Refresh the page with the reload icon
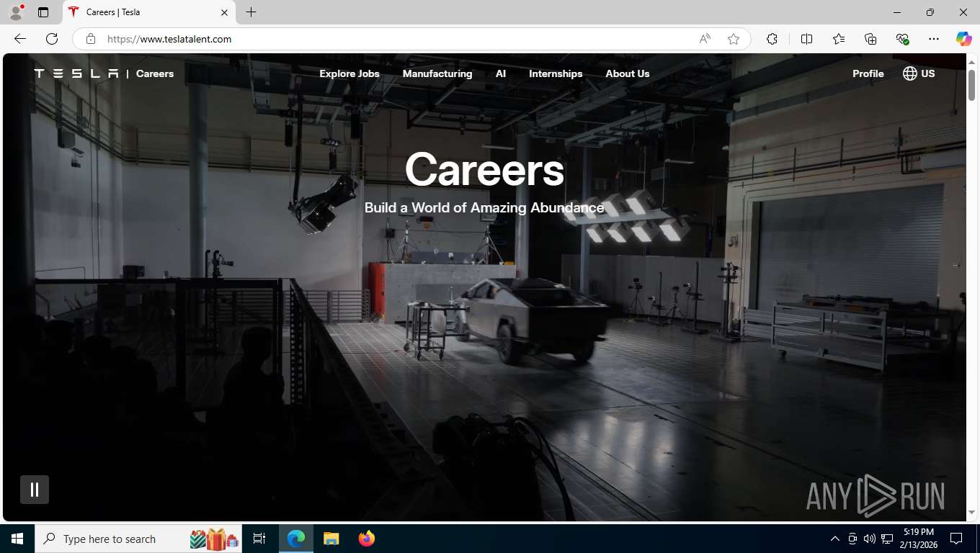980x553 pixels. point(52,39)
